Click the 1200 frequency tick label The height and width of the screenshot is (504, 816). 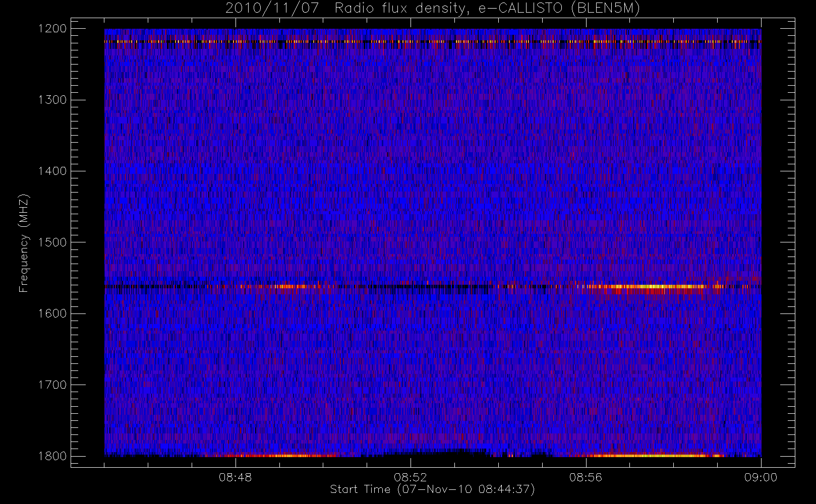[x=52, y=29]
